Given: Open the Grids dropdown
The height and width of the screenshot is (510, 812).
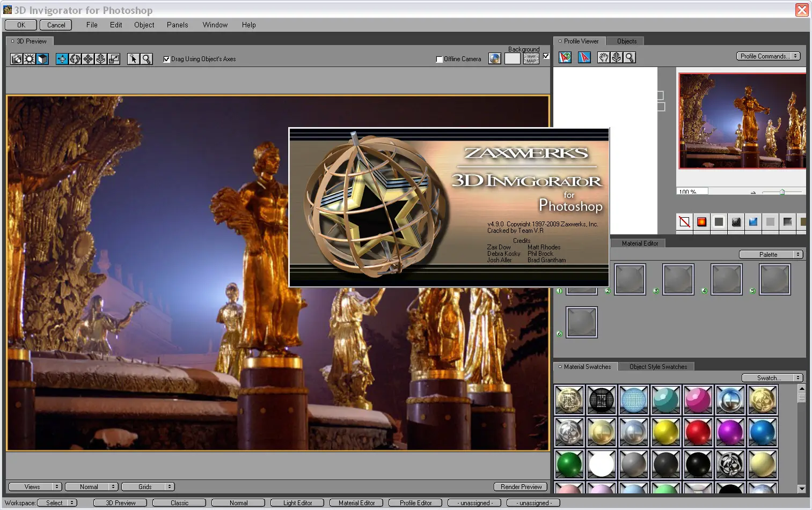Looking at the screenshot, I should click(x=148, y=487).
